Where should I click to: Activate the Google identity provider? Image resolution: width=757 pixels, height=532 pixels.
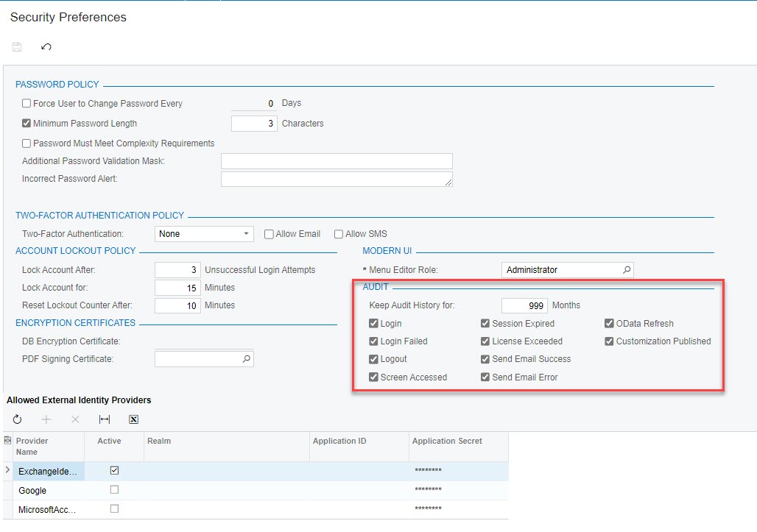tap(114, 489)
